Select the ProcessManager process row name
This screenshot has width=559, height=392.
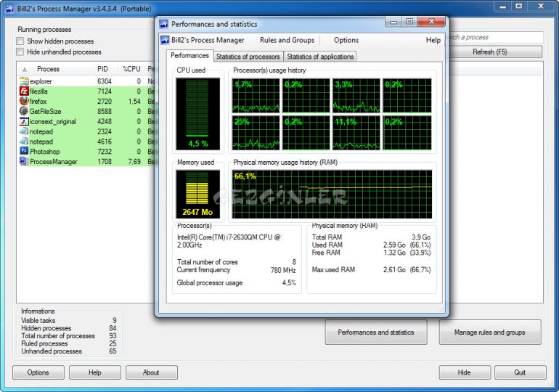pos(54,161)
